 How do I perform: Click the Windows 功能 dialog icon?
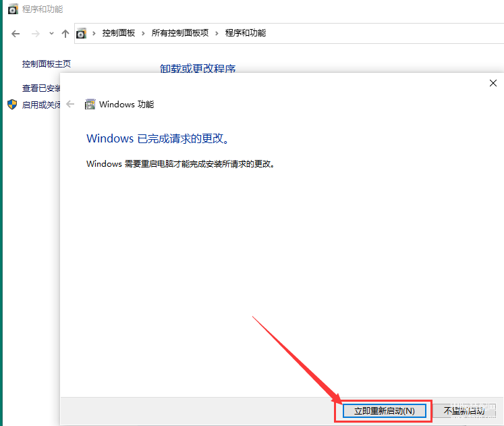coord(90,104)
